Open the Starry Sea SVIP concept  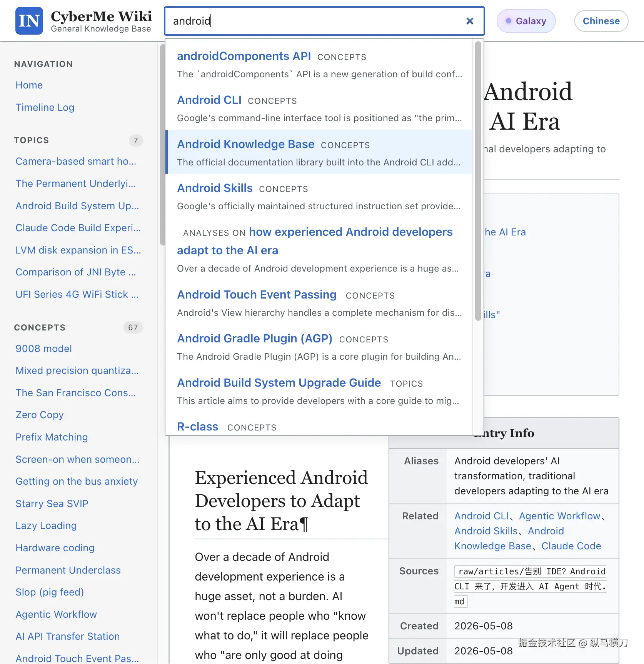click(52, 504)
